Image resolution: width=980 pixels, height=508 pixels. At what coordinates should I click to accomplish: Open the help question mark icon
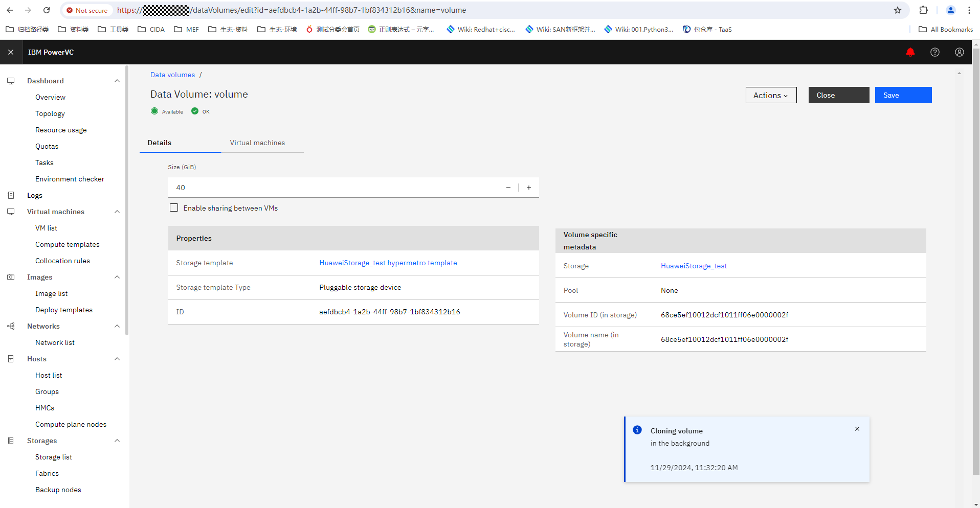[x=935, y=52]
